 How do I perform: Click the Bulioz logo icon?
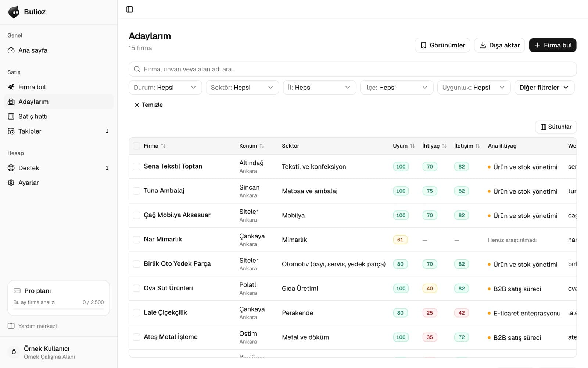(14, 12)
